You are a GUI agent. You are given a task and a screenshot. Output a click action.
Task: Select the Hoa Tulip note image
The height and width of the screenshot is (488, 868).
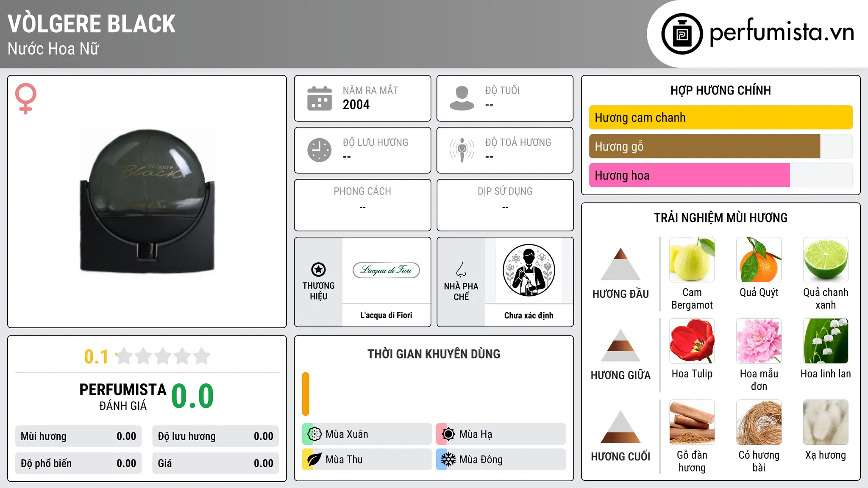[x=692, y=341]
